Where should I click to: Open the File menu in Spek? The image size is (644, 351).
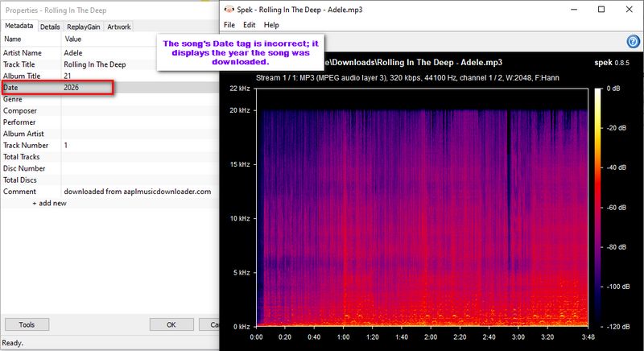point(229,25)
